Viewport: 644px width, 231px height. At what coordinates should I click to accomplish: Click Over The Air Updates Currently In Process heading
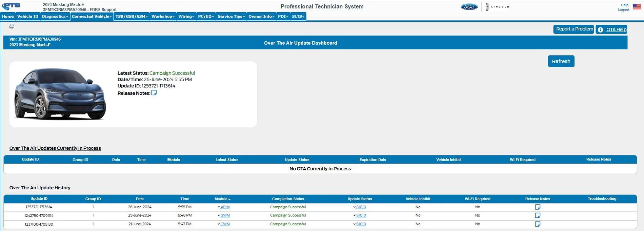coord(55,148)
